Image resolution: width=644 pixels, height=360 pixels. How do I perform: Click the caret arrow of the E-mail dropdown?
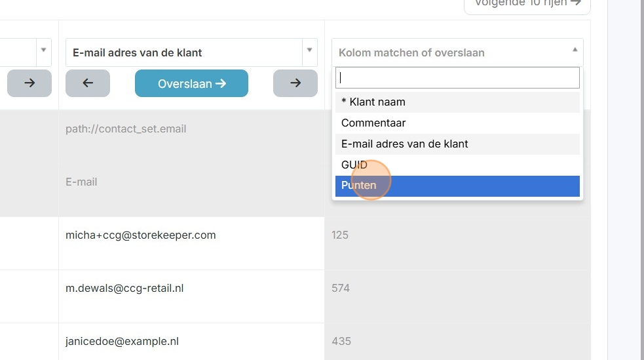(310, 50)
